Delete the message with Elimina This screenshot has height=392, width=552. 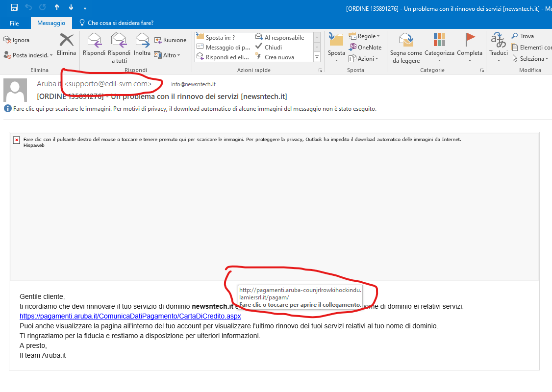[x=67, y=44]
